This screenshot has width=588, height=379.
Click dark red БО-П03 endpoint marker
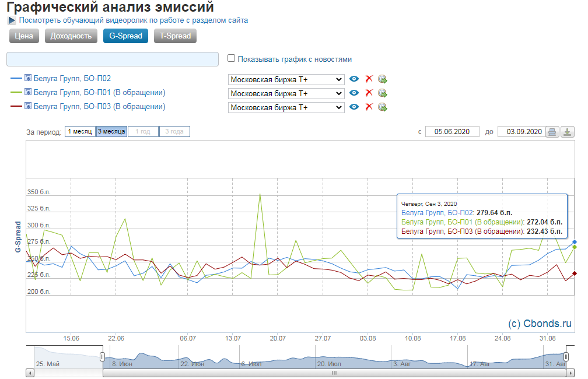[x=575, y=273]
